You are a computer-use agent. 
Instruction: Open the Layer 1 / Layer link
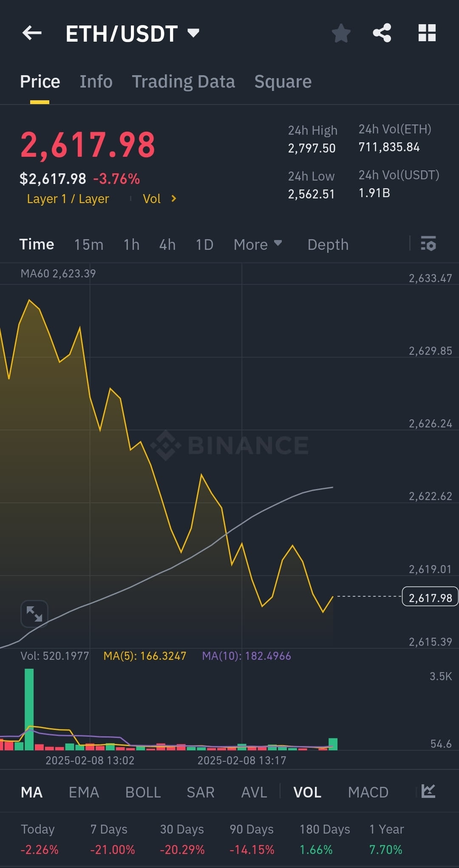point(68,199)
